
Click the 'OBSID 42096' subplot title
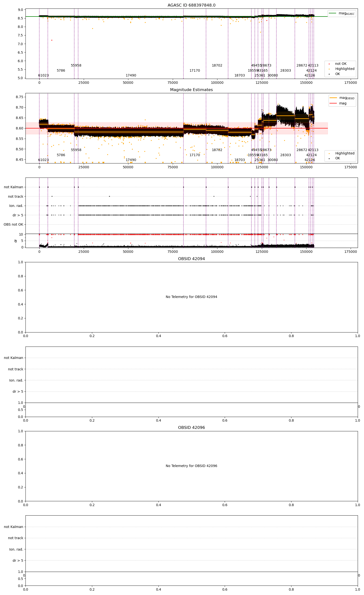[x=191, y=428]
